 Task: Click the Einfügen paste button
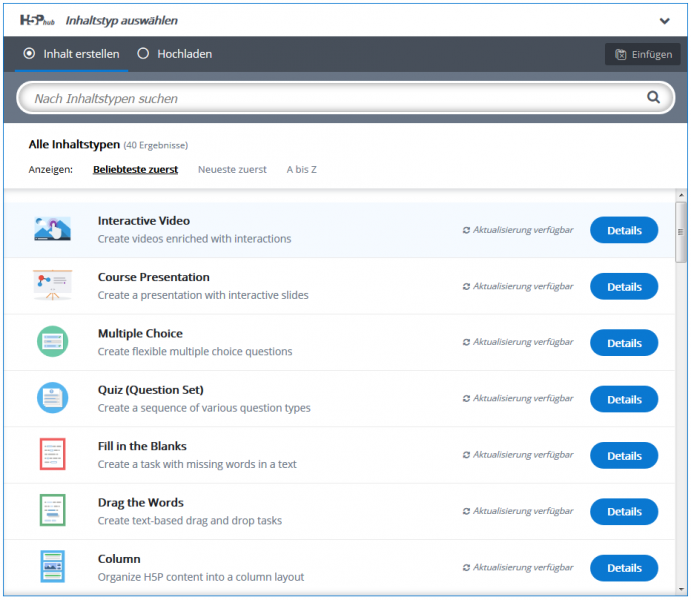click(x=643, y=54)
